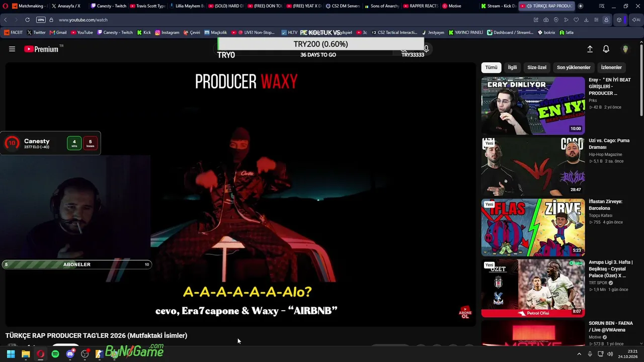Switch to the 'Canesty - Twitch' browser tab
The width and height of the screenshot is (644, 362).
point(109,6)
